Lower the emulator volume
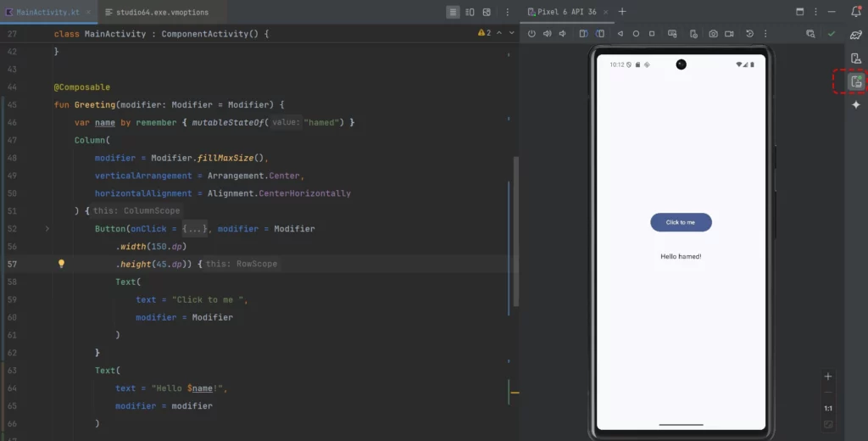 tap(563, 34)
